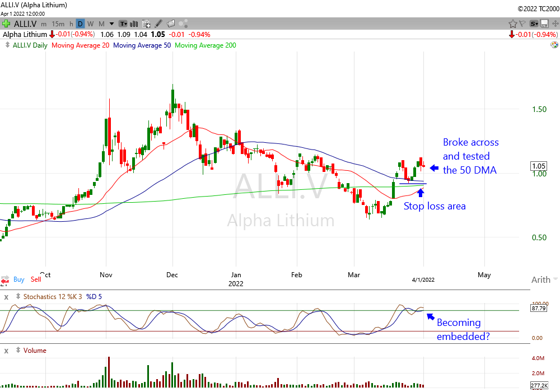Click the 1.06 open price value
Image resolution: width=560 pixels, height=392 pixels.
107,35
